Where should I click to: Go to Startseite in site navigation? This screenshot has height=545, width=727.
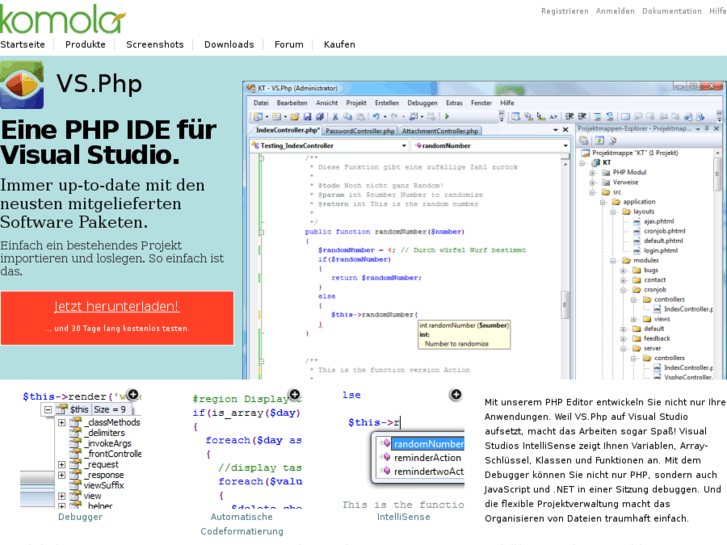coord(22,45)
